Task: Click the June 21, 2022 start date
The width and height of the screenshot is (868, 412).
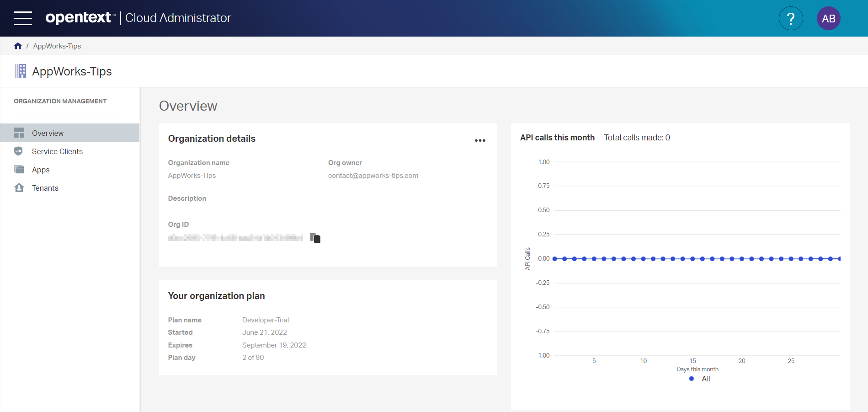Action: pos(265,332)
